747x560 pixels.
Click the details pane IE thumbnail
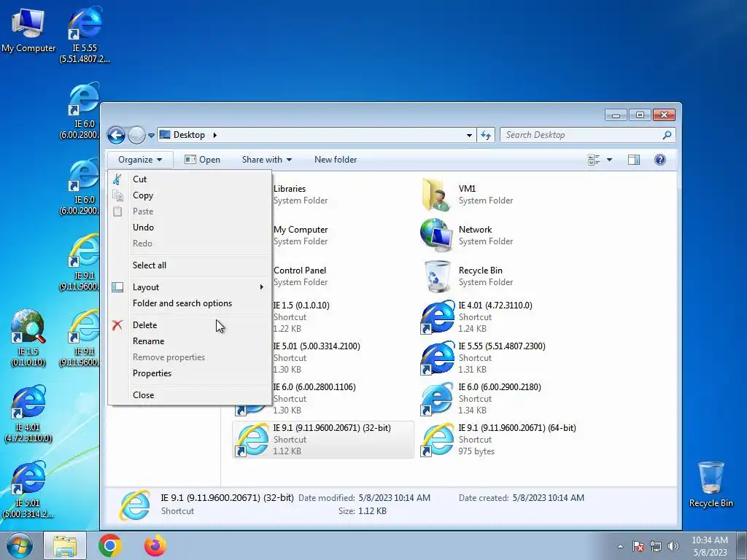[x=135, y=505]
